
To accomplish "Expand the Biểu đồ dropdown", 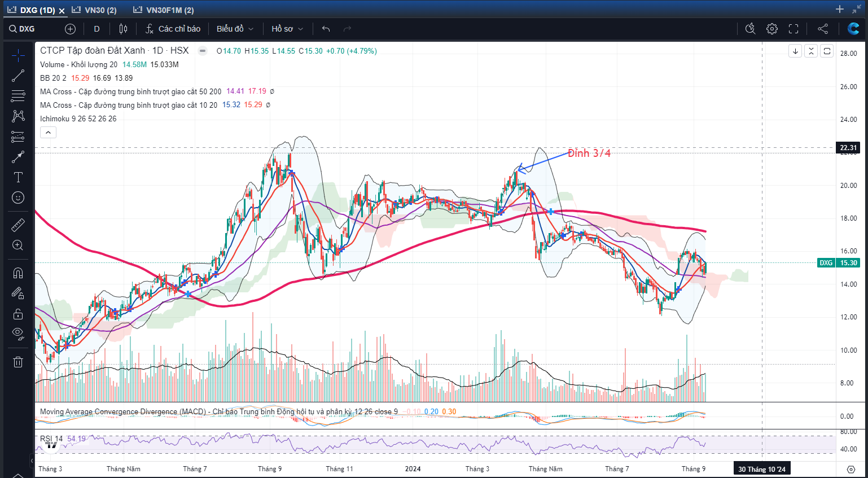I will 235,29.
